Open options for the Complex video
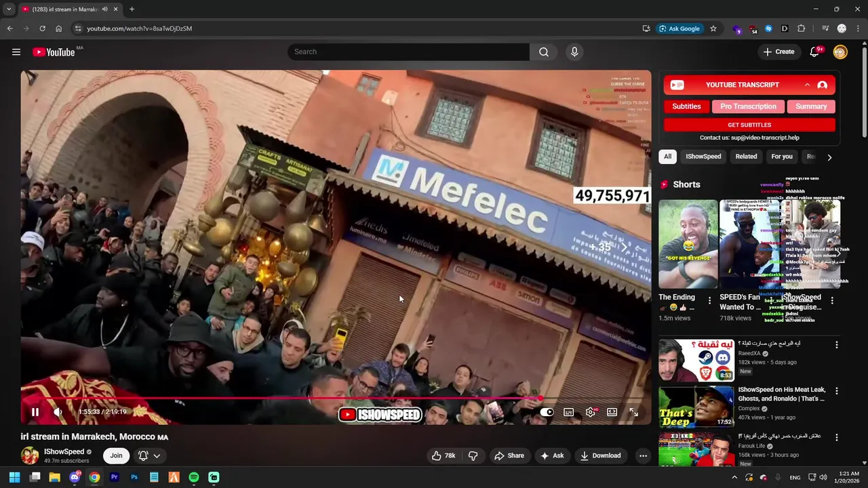868x488 pixels. point(836,391)
